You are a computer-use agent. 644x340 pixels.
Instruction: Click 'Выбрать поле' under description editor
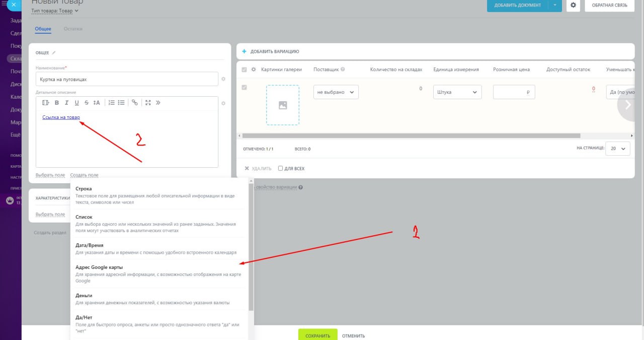pos(50,175)
